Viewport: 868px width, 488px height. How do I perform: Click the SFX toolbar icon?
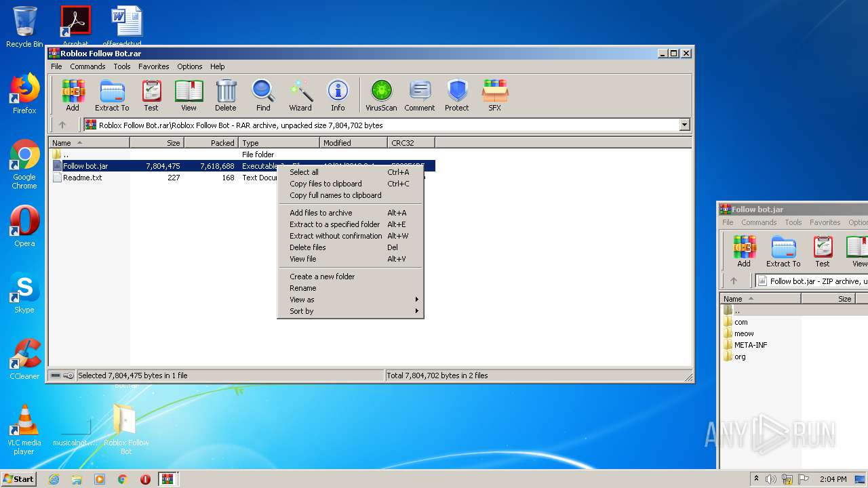coord(495,96)
